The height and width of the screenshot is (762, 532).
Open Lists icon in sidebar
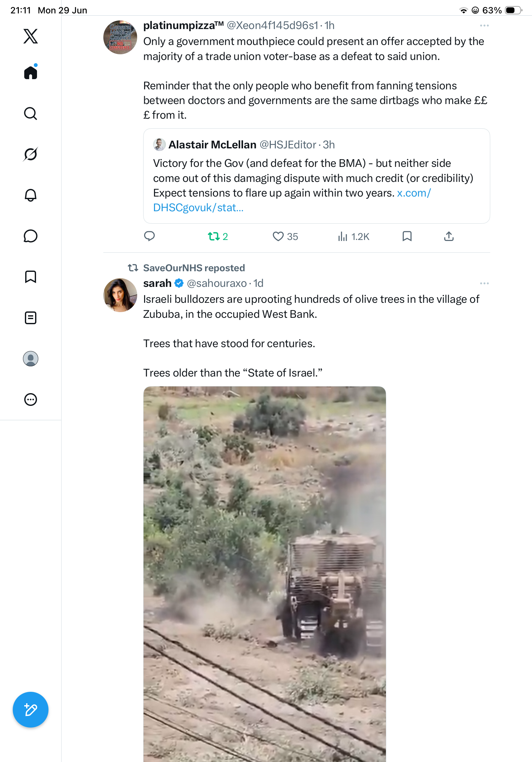[x=31, y=318]
